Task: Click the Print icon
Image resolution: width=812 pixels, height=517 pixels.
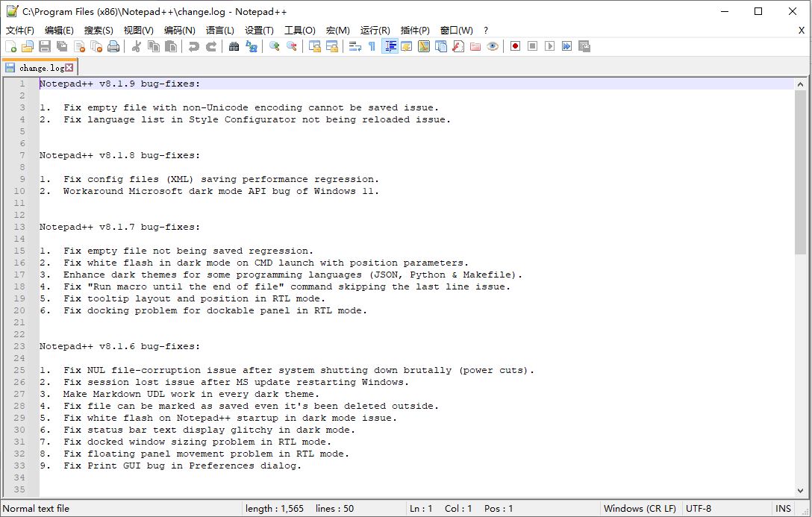Action: pyautogui.click(x=113, y=46)
